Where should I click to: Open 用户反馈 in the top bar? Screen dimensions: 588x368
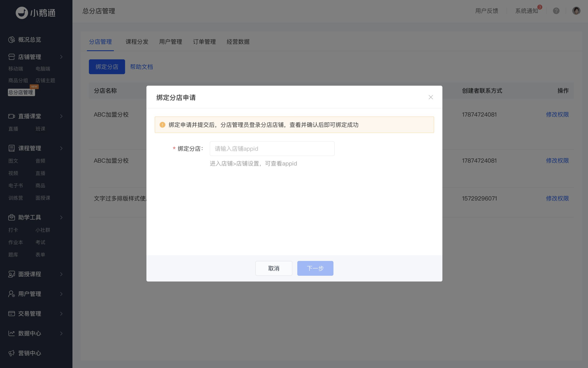click(487, 11)
